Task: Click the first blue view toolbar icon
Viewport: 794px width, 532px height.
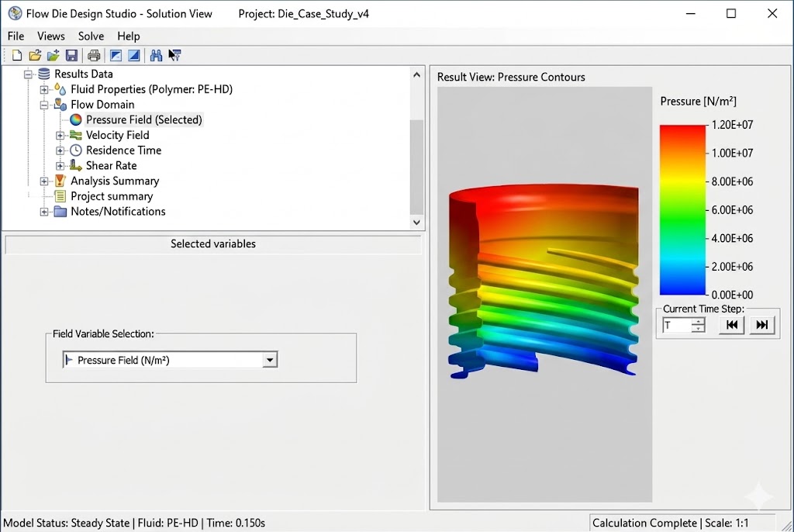Action: [116, 55]
